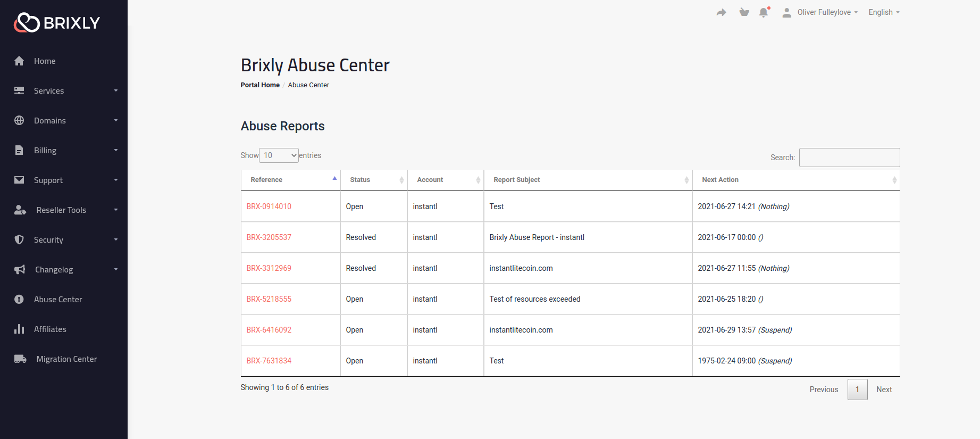Click the Support envelope icon
Viewport: 980px width, 439px height.
[19, 180]
